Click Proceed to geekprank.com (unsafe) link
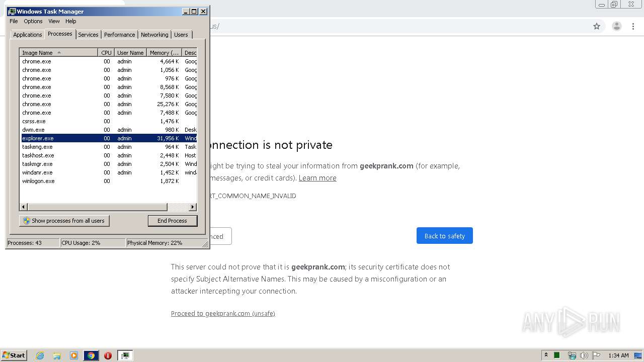The width and height of the screenshot is (644, 362). pyautogui.click(x=223, y=313)
